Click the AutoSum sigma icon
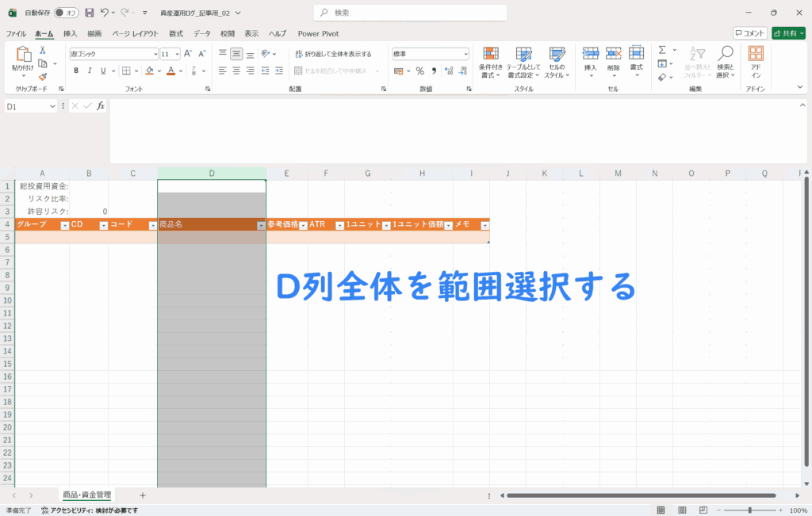This screenshot has height=516, width=812. tap(662, 50)
